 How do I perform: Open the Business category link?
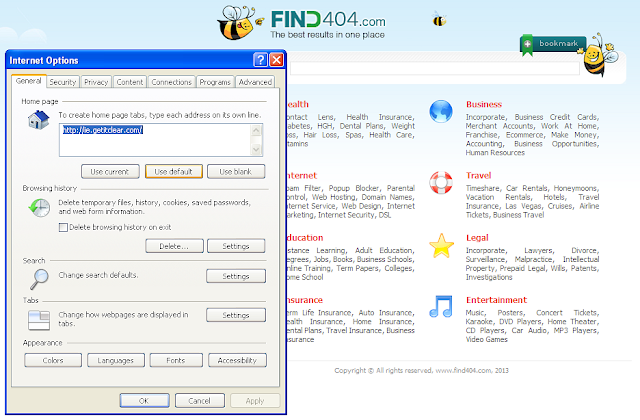pos(484,104)
